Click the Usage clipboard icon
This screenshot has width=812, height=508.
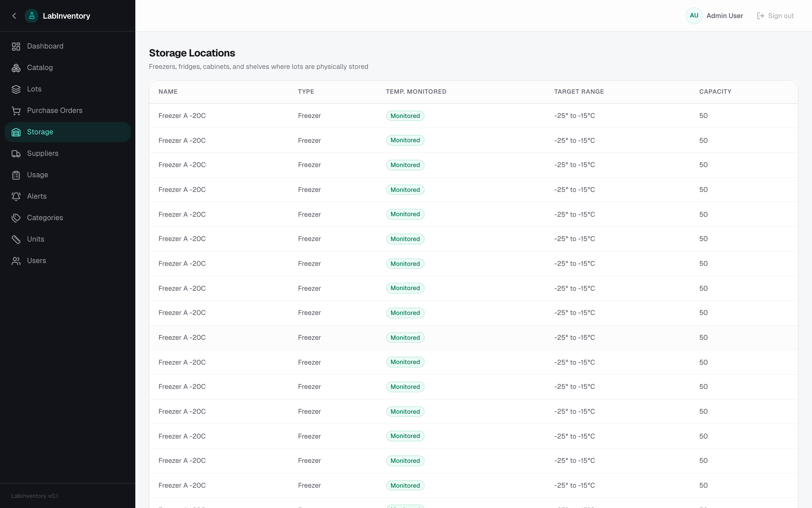[16, 175]
